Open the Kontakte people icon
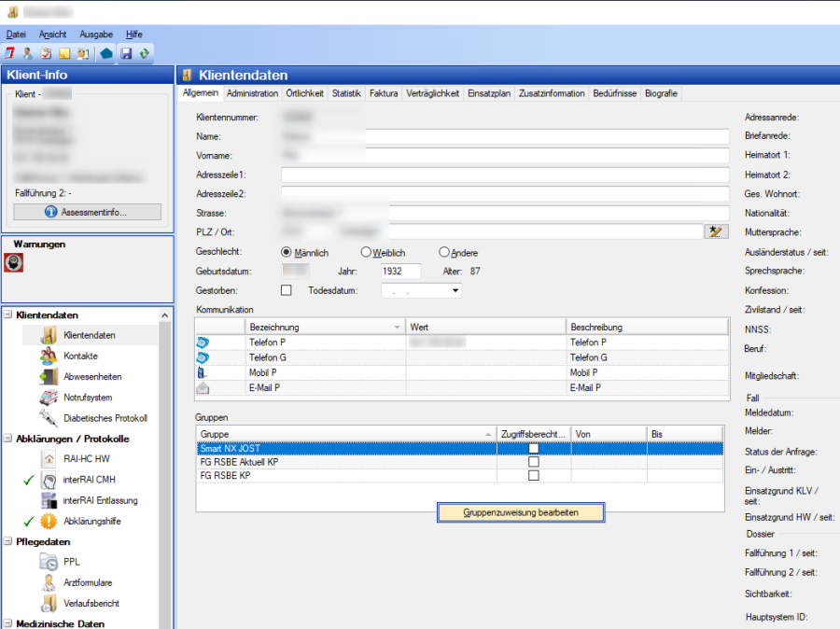 (x=49, y=356)
